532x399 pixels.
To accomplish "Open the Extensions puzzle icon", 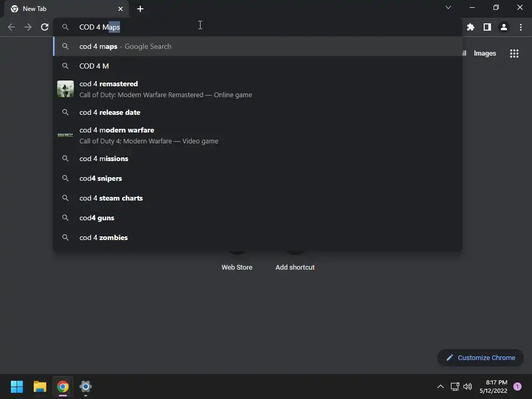I will pyautogui.click(x=470, y=27).
